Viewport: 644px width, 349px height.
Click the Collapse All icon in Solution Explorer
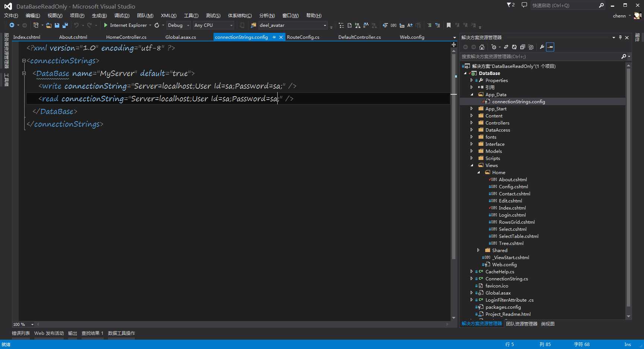pos(523,47)
